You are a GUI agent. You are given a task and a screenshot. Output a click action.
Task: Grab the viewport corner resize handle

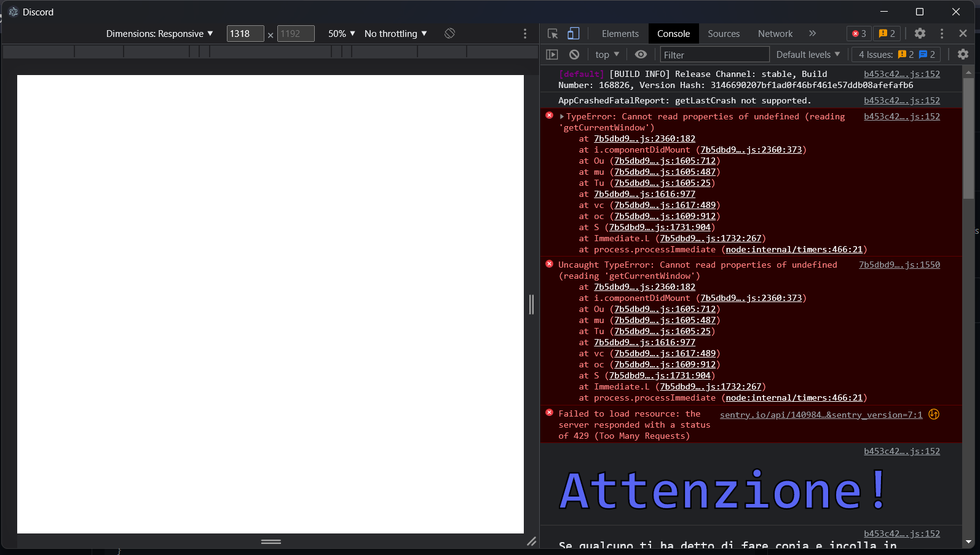click(x=531, y=541)
